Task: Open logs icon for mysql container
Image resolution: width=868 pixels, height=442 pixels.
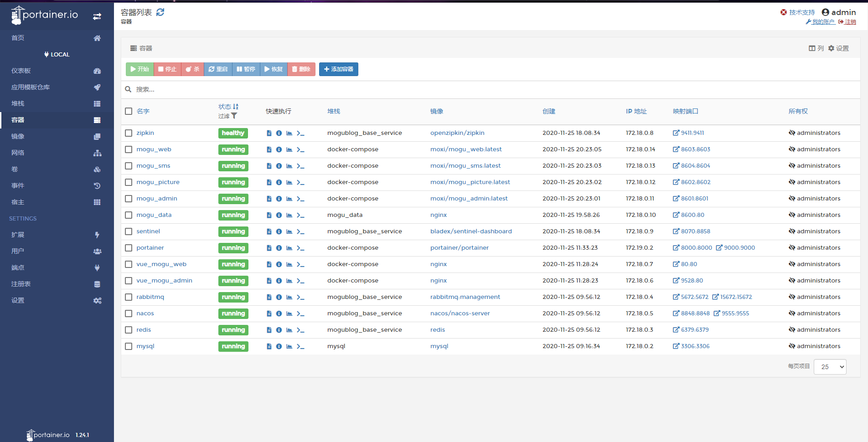Action: pos(269,346)
